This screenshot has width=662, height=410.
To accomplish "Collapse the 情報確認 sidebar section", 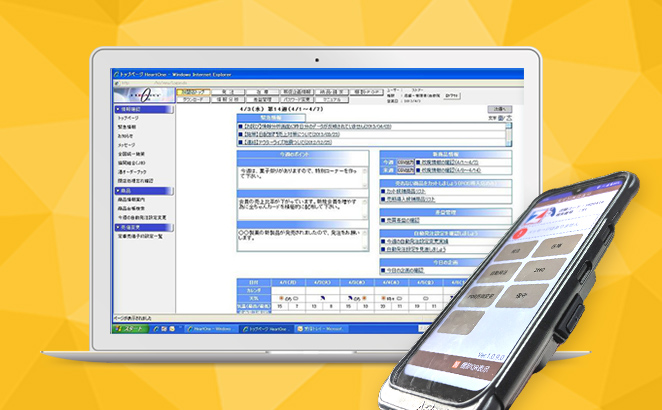I will click(144, 109).
